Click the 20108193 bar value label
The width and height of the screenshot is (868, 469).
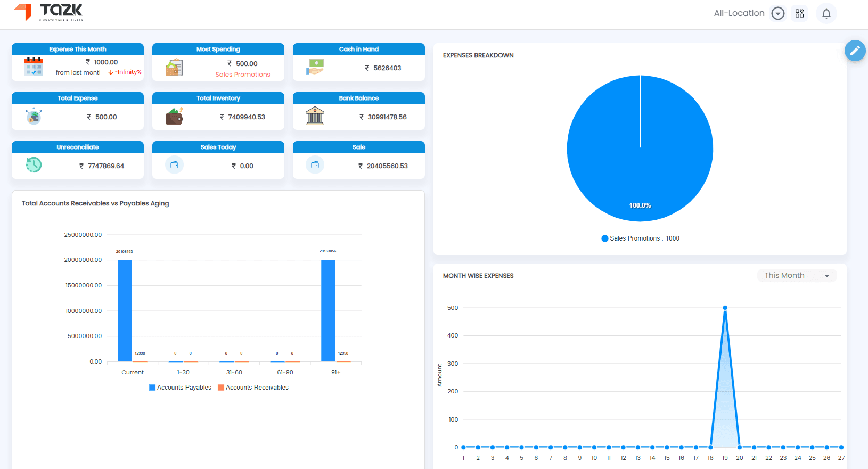click(125, 252)
